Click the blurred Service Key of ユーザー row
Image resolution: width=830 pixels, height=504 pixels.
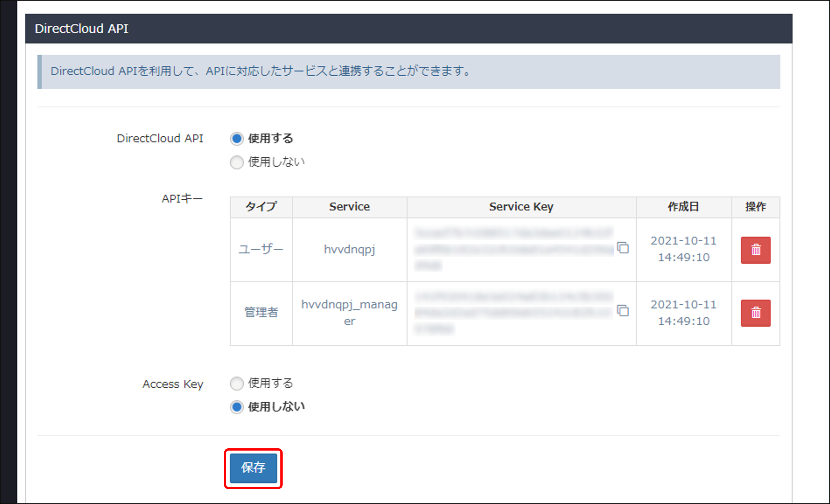tap(514, 250)
